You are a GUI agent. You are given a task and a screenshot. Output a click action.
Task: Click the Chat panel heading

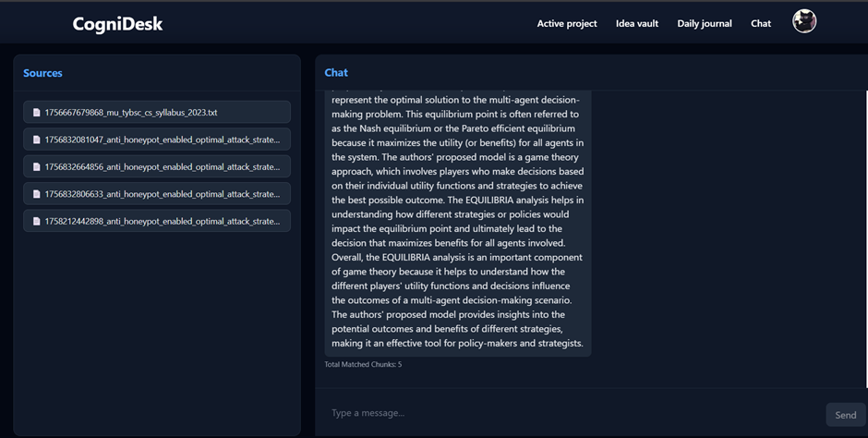click(x=336, y=73)
